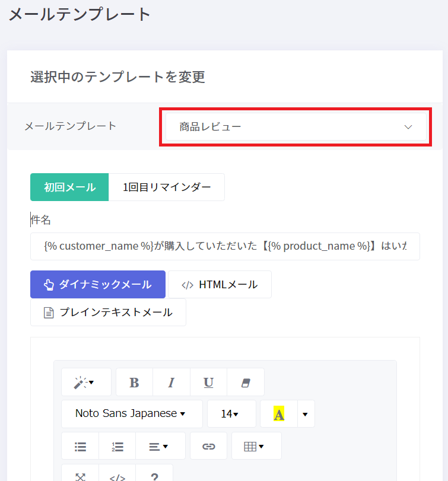Apply the yellow highlight text color
This screenshot has height=481, width=448.
pos(278,414)
